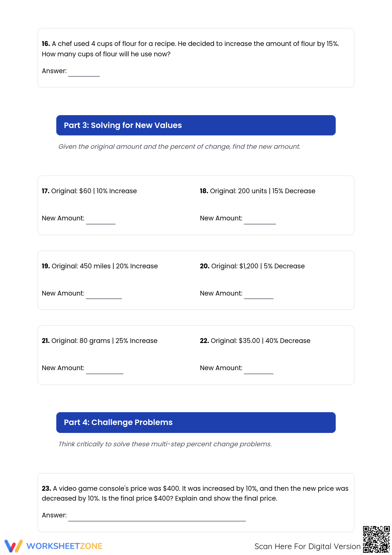Click the New Amount blank for question 22
This screenshot has height=555, width=392.
click(x=259, y=370)
